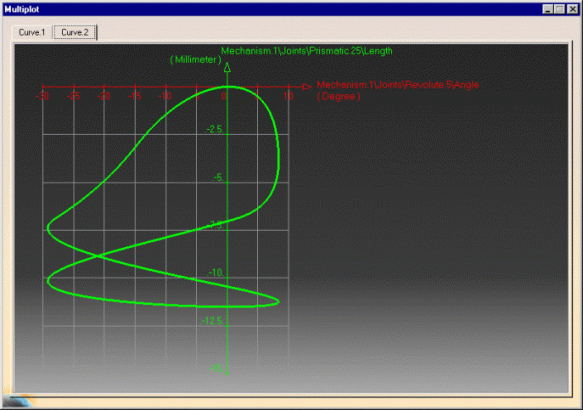Image resolution: width=583 pixels, height=410 pixels.
Task: Click the (Degree) unit label
Action: [339, 96]
